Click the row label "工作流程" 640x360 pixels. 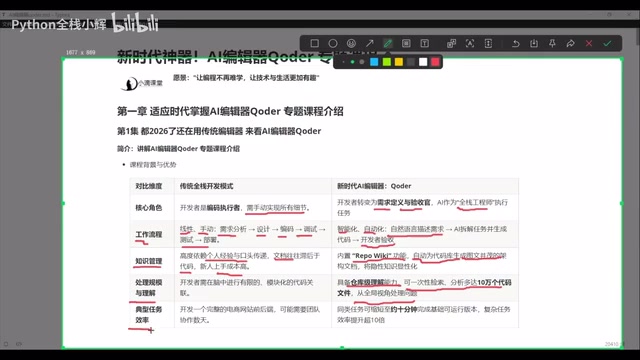pos(149,234)
